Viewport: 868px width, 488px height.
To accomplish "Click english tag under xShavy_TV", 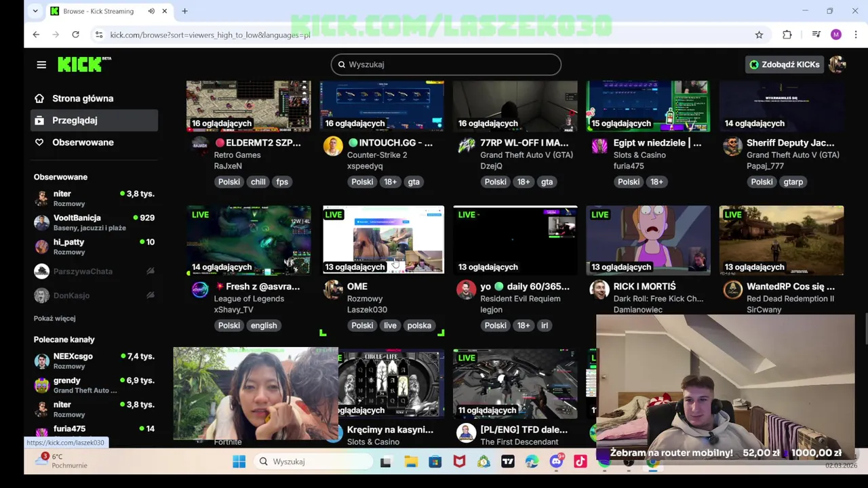I will [x=264, y=325].
